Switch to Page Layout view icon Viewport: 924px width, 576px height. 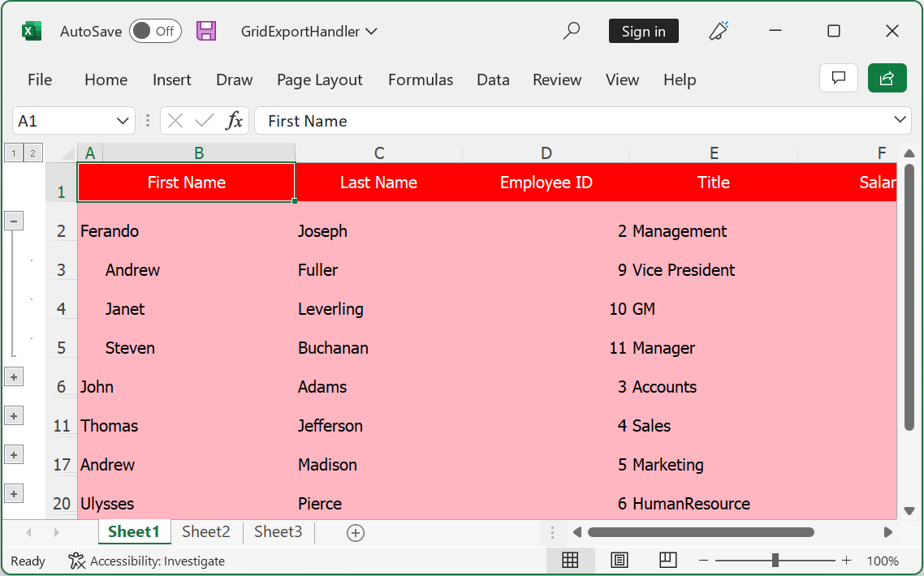[619, 560]
